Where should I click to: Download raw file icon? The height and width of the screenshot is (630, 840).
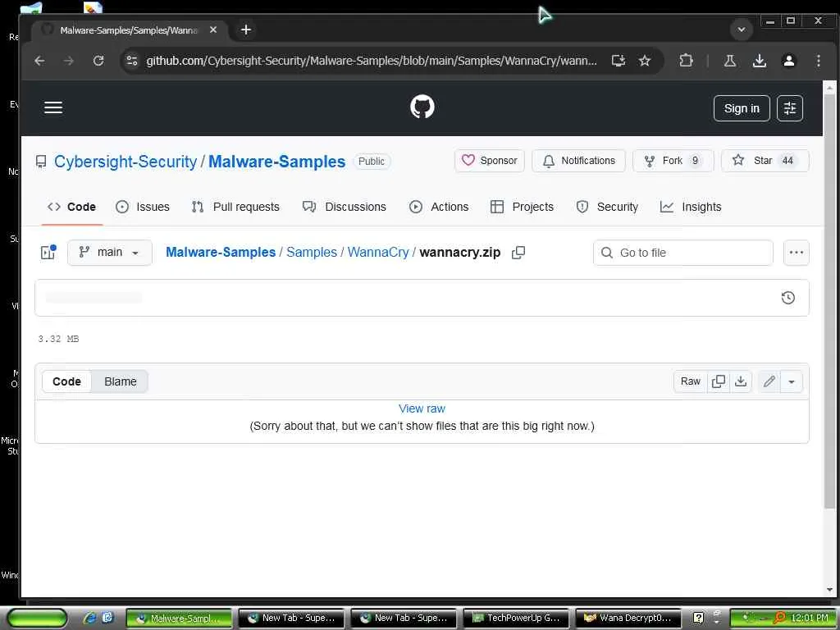coord(741,381)
